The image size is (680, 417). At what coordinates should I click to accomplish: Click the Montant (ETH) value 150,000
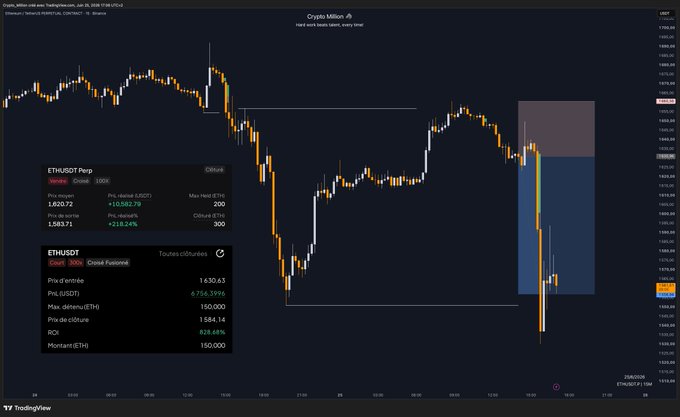pyautogui.click(x=212, y=345)
